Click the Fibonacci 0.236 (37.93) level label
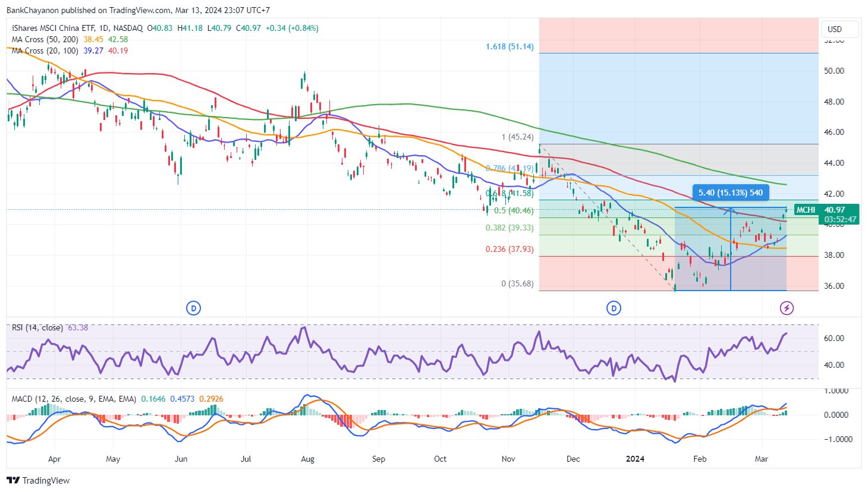The image size is (868, 492). click(x=510, y=249)
